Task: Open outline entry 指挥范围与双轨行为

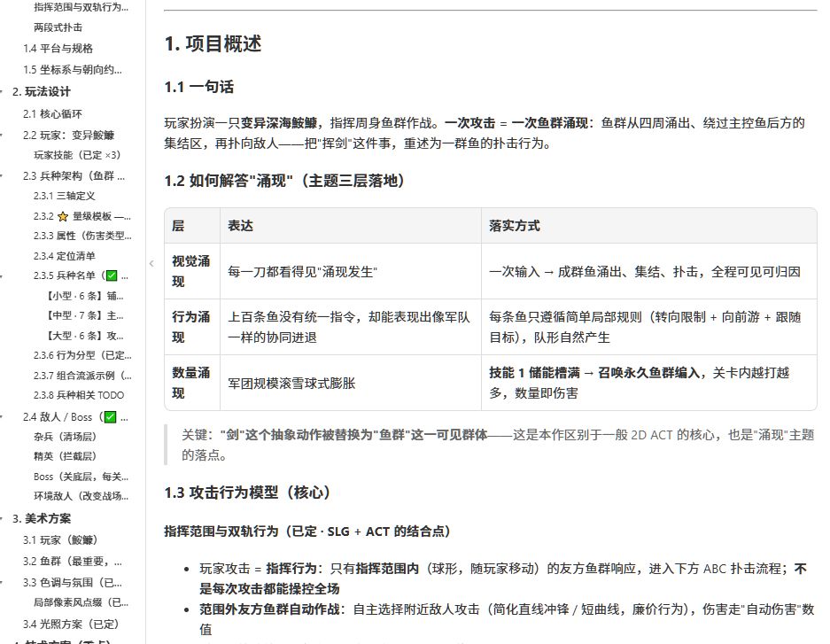Action: (81, 7)
